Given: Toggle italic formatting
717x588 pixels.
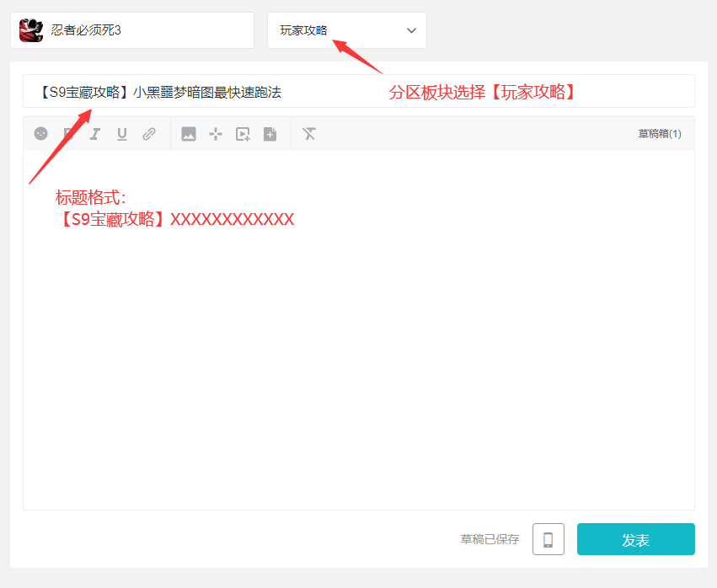Looking at the screenshot, I should point(95,134).
